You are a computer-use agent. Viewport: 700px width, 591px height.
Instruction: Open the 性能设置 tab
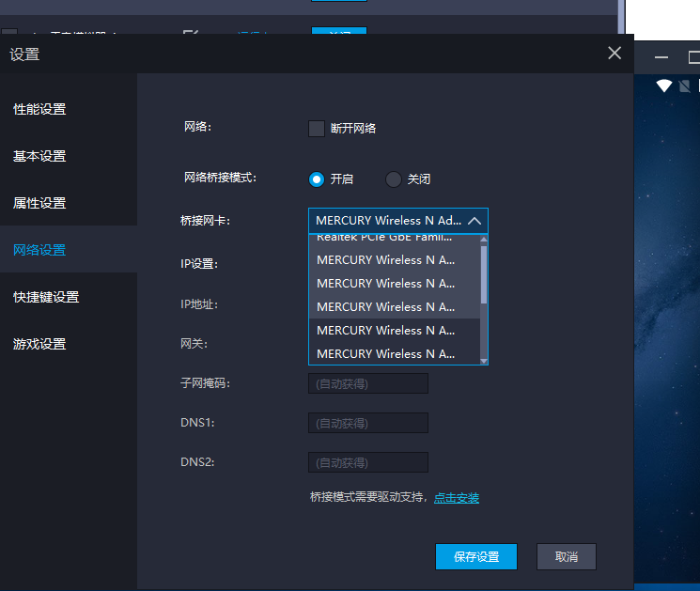tap(39, 109)
